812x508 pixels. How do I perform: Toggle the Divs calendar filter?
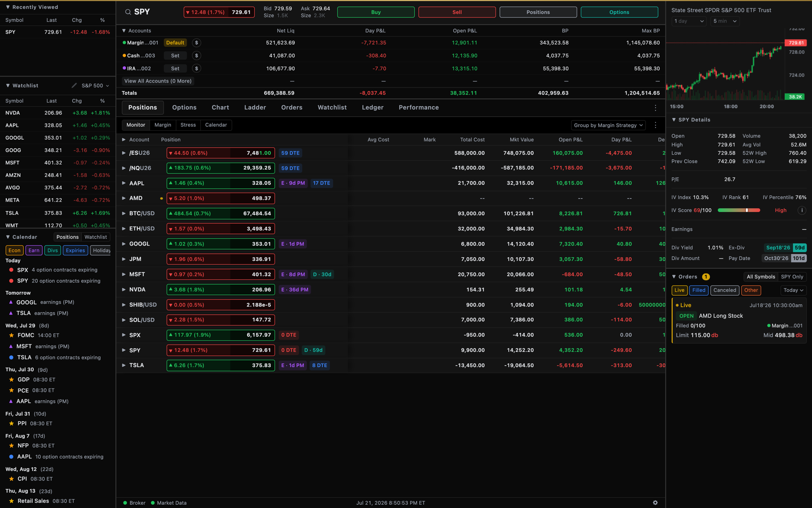(53, 250)
